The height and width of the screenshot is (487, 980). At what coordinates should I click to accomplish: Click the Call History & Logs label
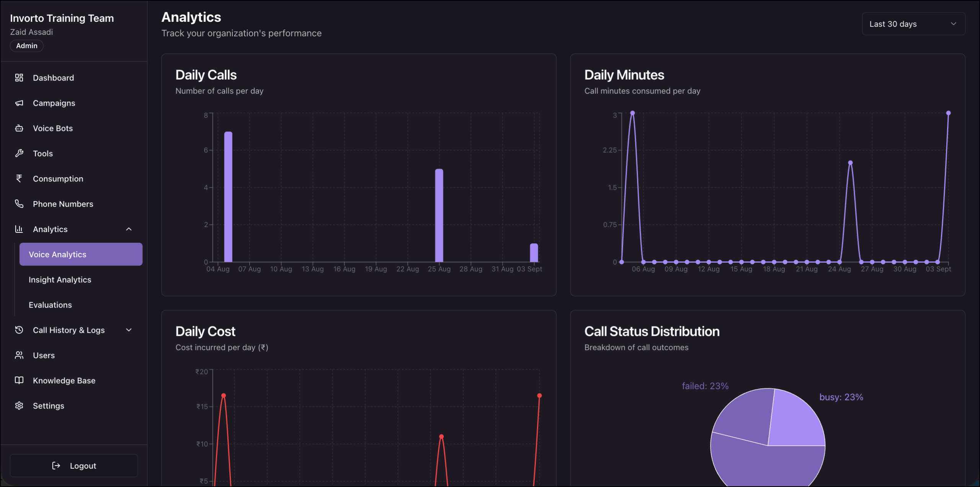pos(69,330)
